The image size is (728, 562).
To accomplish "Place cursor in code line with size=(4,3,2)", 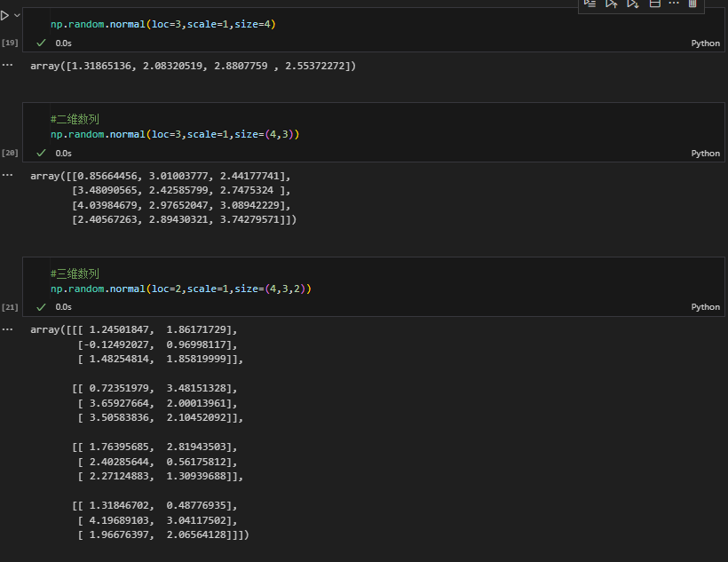I will (x=181, y=289).
